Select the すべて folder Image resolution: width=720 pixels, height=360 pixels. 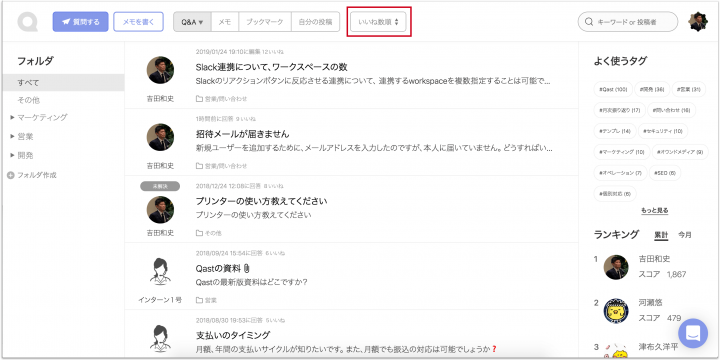tap(63, 83)
